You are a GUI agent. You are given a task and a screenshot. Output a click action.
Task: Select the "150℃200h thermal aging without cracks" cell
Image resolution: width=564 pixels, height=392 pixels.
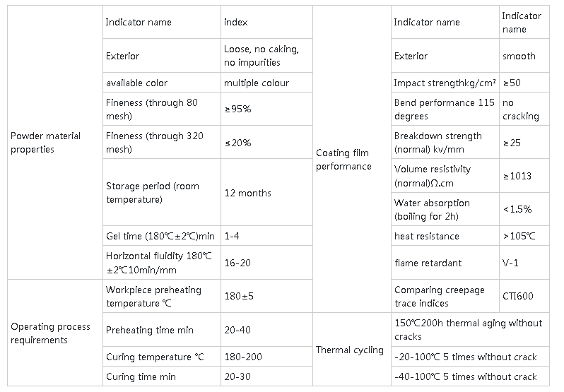(468, 330)
